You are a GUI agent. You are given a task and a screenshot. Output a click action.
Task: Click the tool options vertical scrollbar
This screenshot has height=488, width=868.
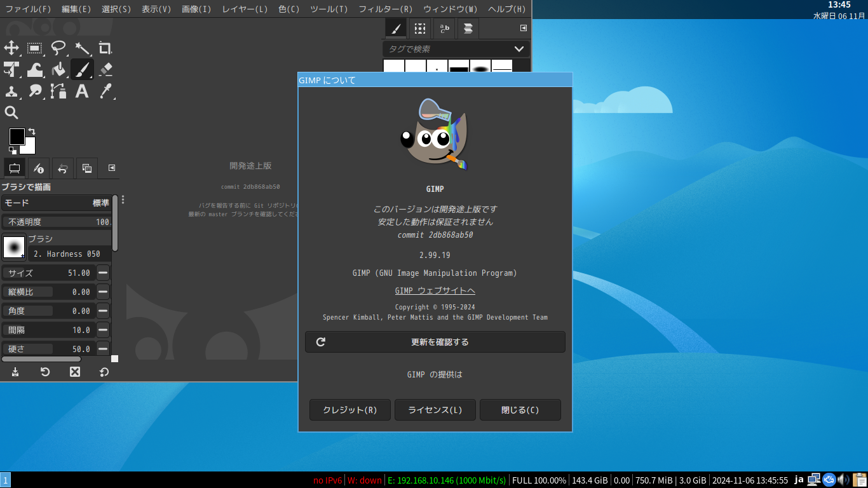[115, 223]
